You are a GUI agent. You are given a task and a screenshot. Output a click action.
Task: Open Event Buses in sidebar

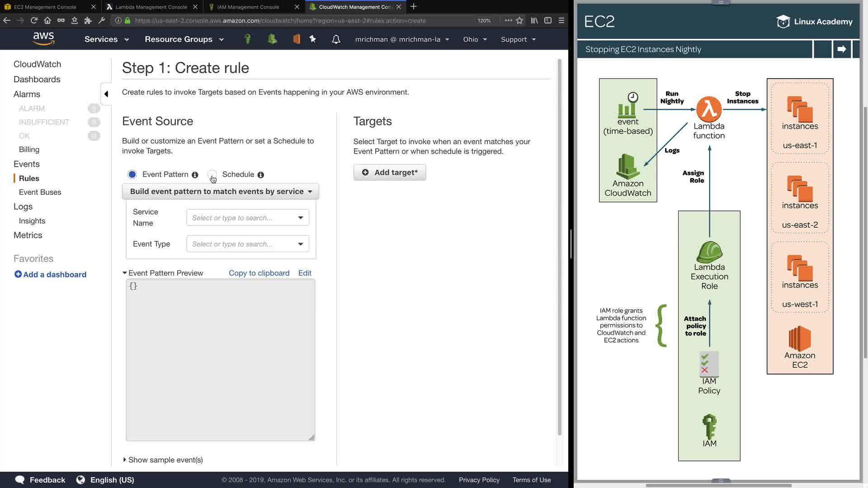click(x=40, y=192)
